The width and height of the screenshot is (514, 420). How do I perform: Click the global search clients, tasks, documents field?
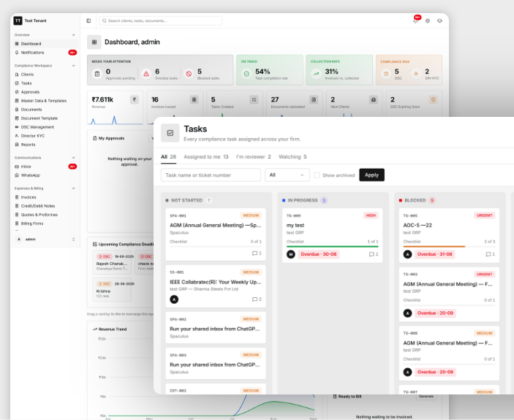pos(161,20)
